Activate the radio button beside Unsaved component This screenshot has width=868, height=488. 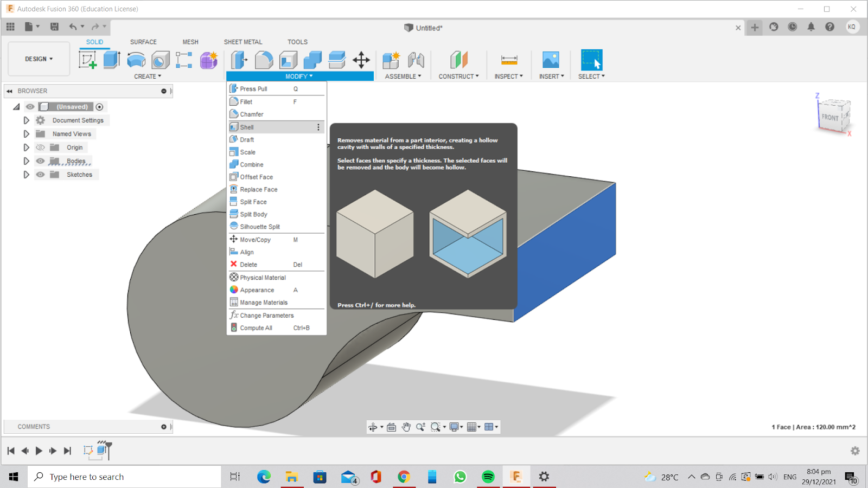(99, 107)
